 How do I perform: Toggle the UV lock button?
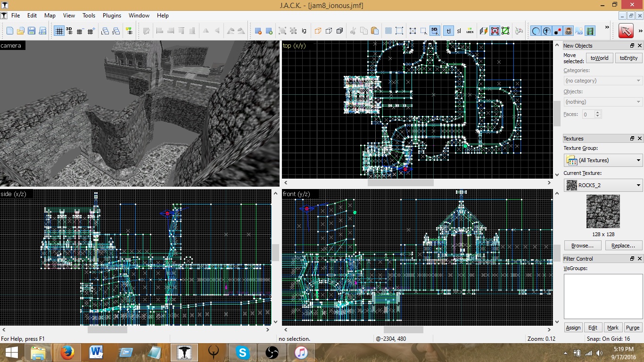click(470, 31)
